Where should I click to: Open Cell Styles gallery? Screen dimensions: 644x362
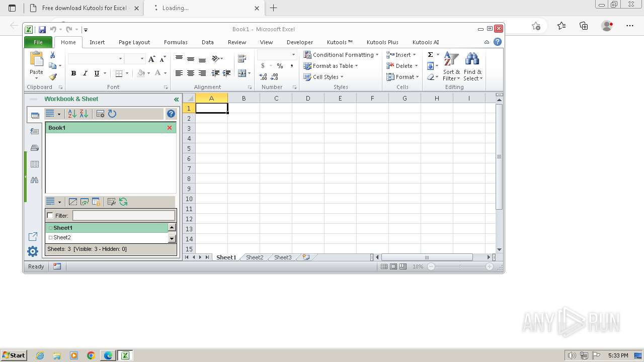click(323, 77)
